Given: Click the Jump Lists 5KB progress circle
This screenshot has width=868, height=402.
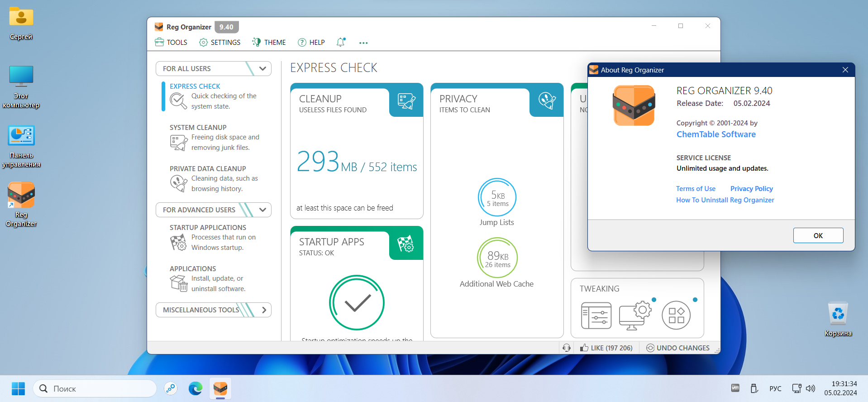Looking at the screenshot, I should [497, 197].
